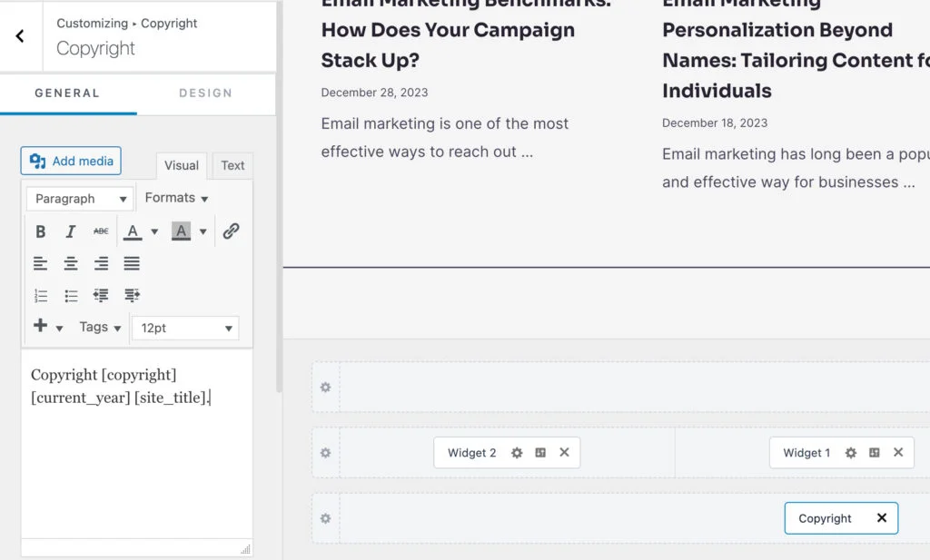
Task: Apply the text color
Action: click(133, 231)
